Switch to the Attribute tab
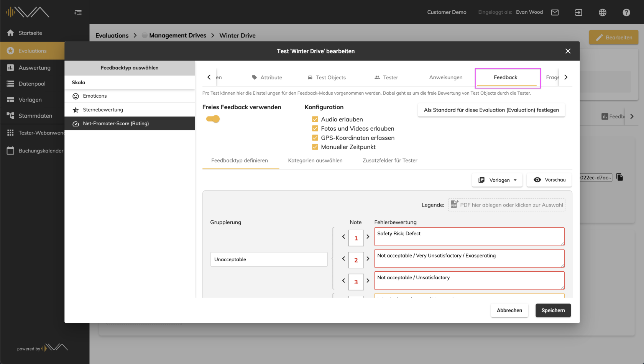Image resolution: width=644 pixels, height=364 pixels. click(x=267, y=77)
